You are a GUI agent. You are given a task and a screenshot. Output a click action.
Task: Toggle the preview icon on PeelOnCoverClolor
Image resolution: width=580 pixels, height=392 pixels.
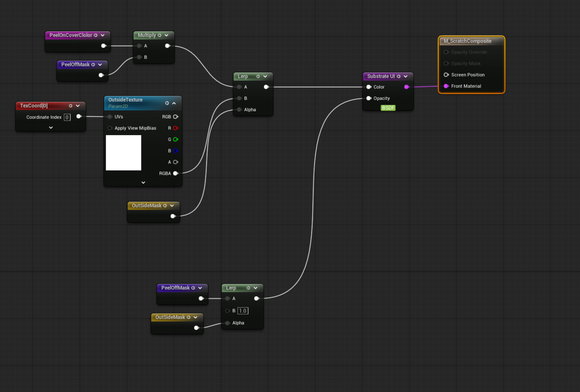click(x=96, y=35)
